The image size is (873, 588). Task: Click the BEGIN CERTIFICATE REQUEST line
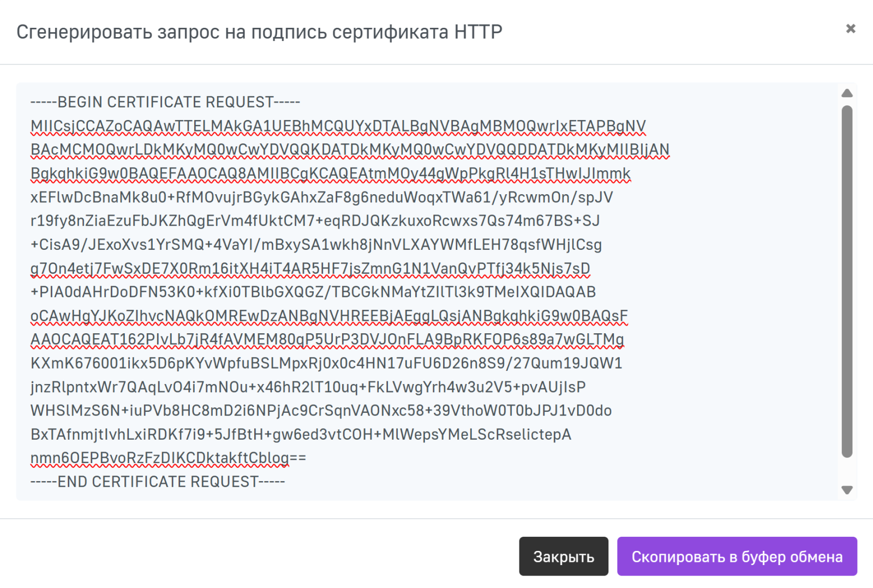165,103
